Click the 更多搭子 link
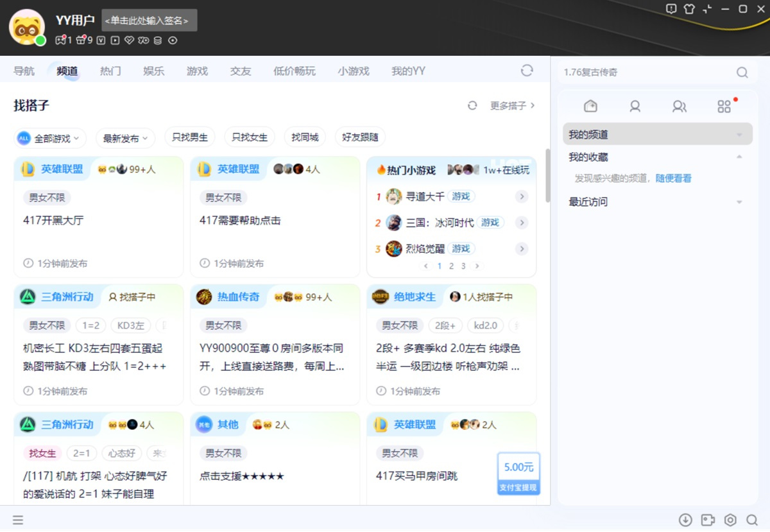 (512, 106)
